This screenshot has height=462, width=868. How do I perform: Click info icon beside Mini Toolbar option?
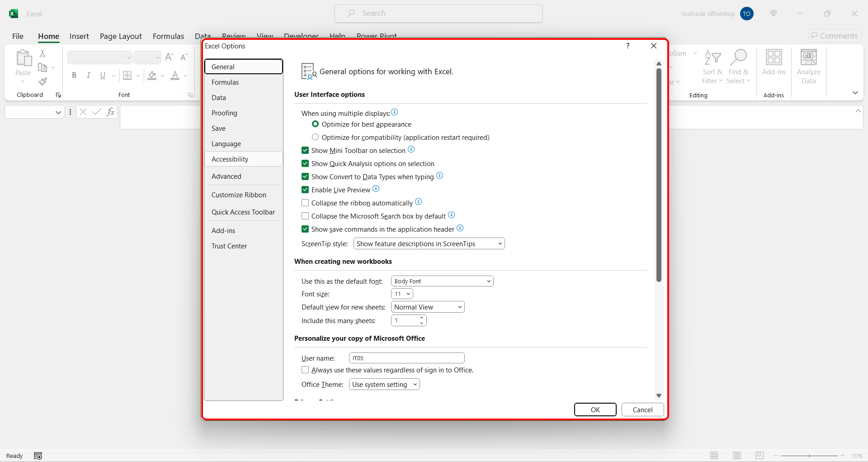pos(411,149)
